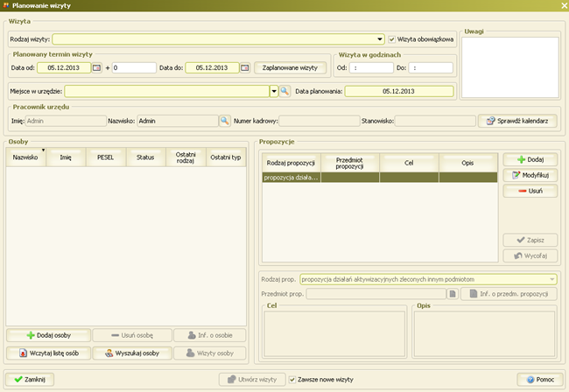Expand the Rodzaj wizyty dropdown
This screenshot has width=569, height=392.
380,39
